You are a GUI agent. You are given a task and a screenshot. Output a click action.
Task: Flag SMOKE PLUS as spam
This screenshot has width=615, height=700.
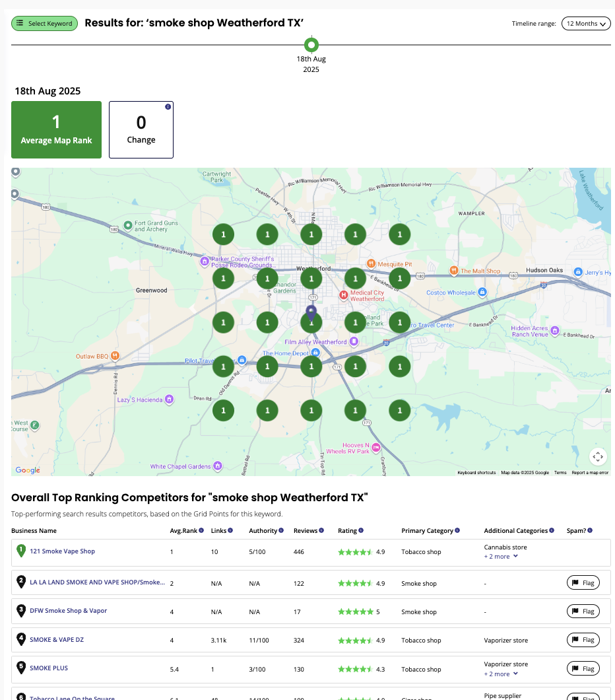583,668
